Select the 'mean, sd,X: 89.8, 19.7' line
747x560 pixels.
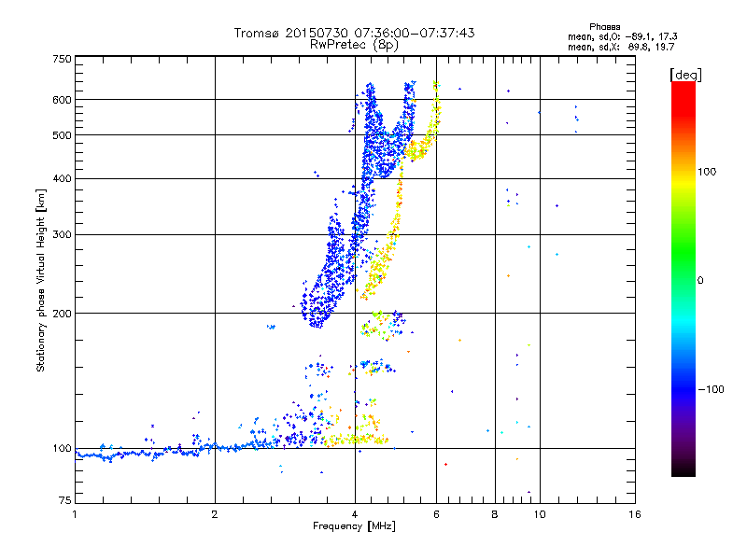tap(621, 47)
